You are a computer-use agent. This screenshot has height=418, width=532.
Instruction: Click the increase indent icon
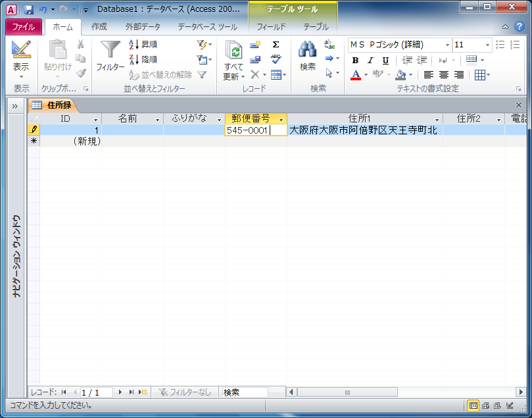click(x=422, y=60)
